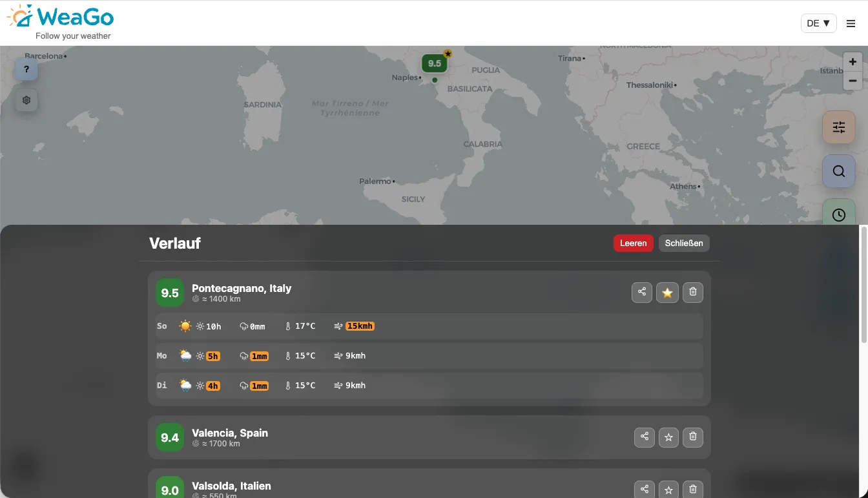Open the help question mark button
The height and width of the screenshot is (498, 868).
26,69
